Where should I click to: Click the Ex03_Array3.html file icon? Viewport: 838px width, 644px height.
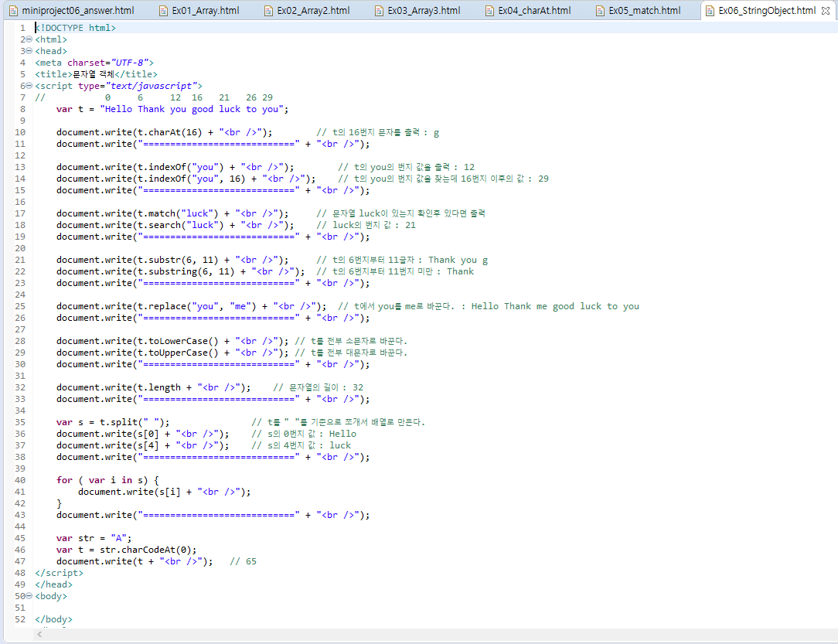(x=379, y=11)
